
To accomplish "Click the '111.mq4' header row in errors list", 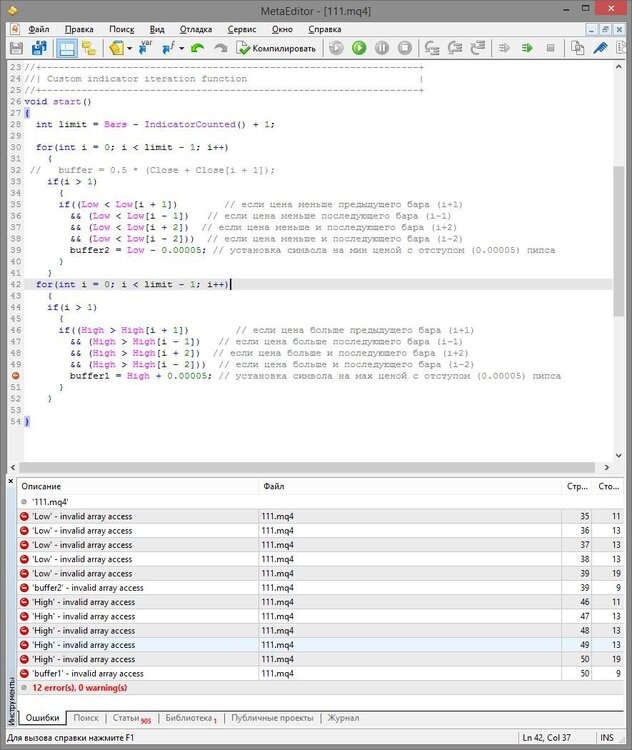I will click(x=321, y=502).
